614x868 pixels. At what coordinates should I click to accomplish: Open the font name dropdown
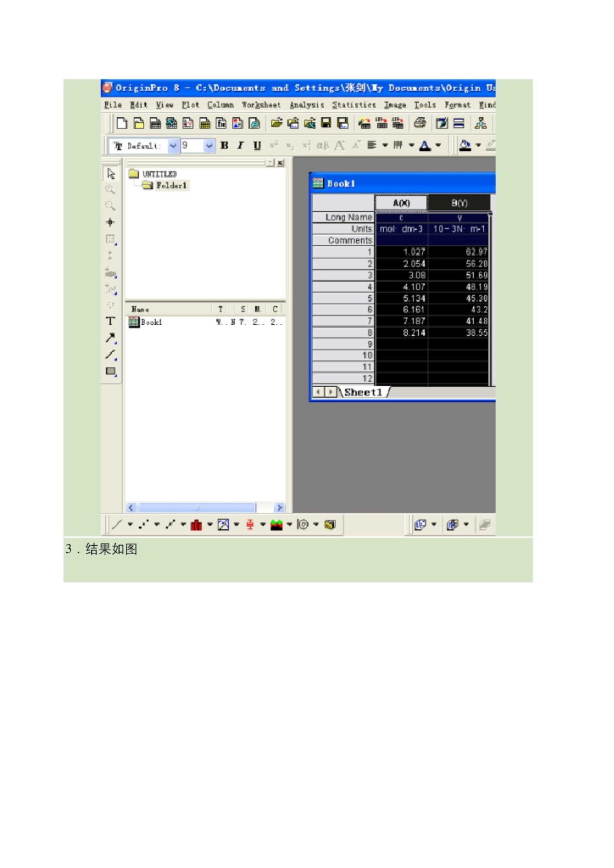173,146
